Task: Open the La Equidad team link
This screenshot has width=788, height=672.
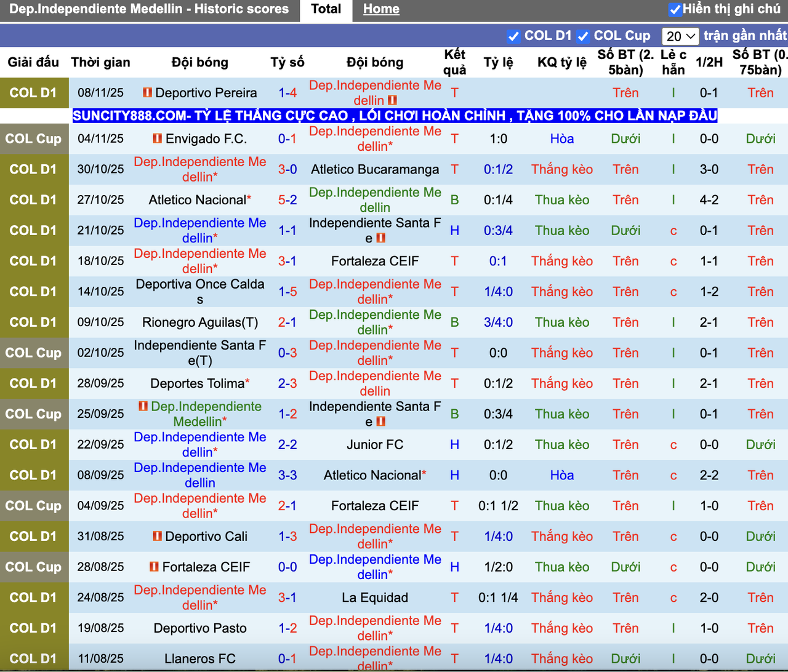Action: tap(375, 598)
